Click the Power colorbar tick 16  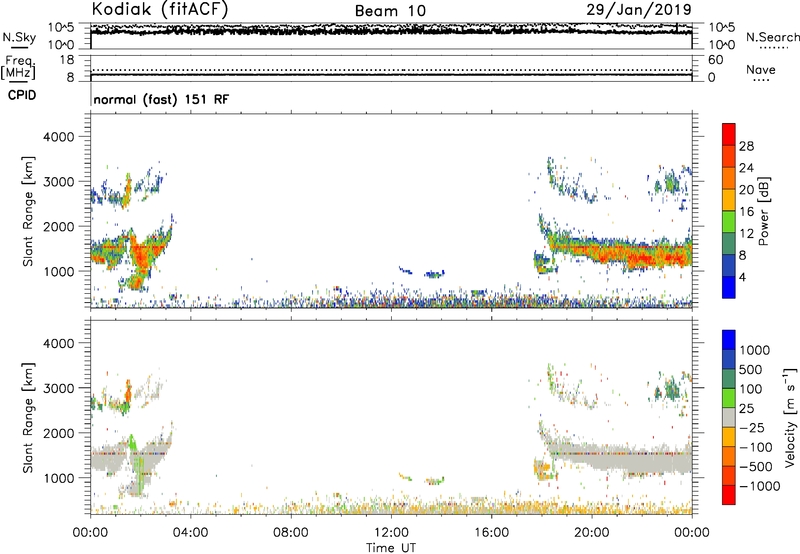coord(746,212)
